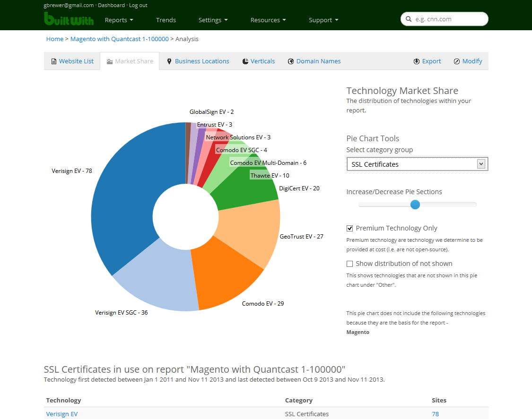Click the Verticals pie icon
This screenshot has width=532, height=419.
[245, 61]
